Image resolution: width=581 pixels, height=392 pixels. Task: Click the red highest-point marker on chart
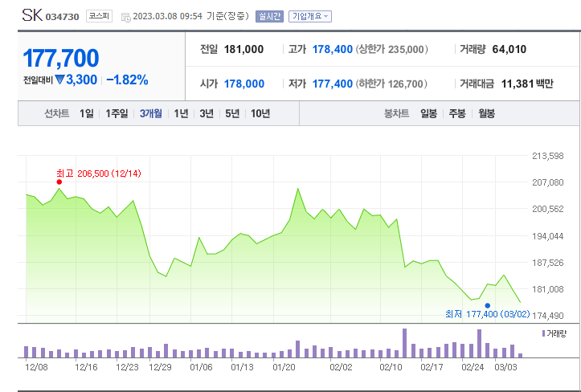59,182
